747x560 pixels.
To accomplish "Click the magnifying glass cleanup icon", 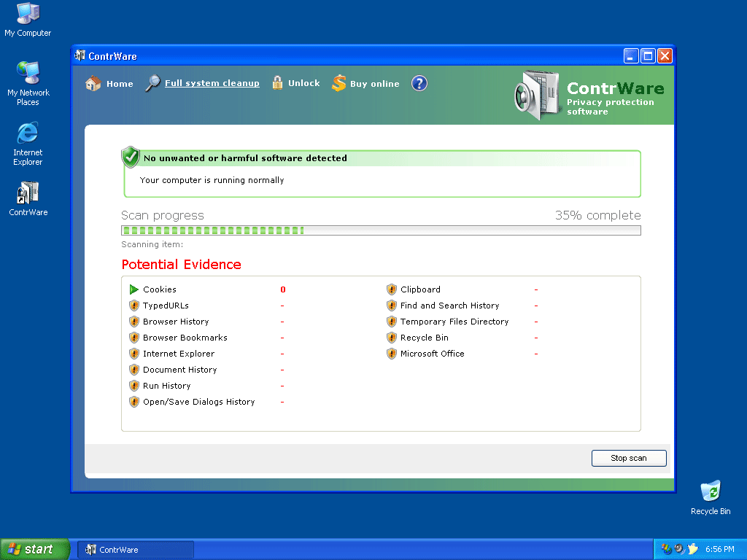I will point(152,83).
